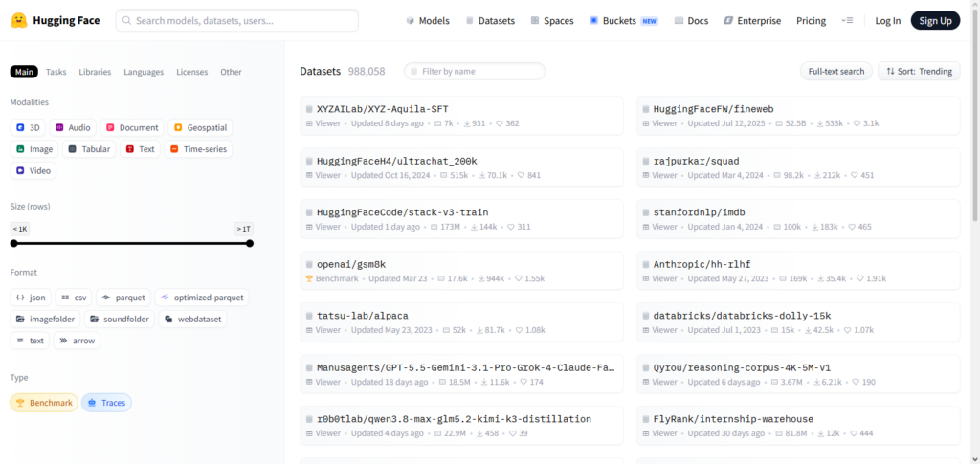980x464 pixels.
Task: Click the left <1K size slider handle
Action: 13,244
